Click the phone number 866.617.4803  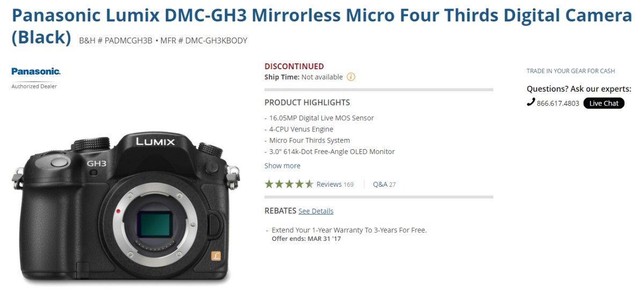pos(558,104)
